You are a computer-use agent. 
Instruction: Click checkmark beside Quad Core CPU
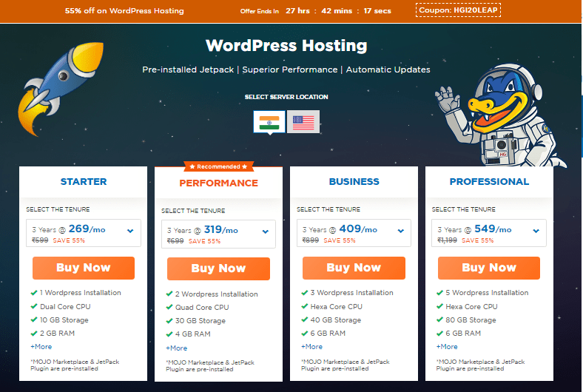click(x=169, y=307)
